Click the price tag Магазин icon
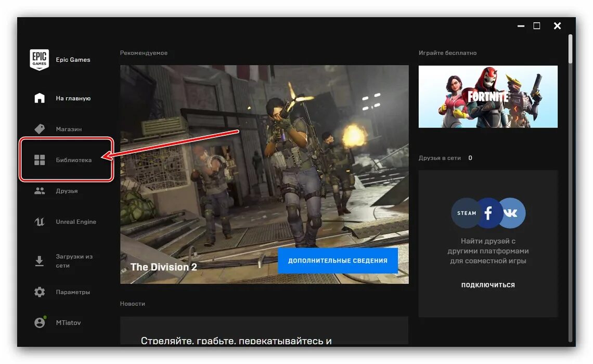This screenshot has height=364, width=593. point(40,129)
